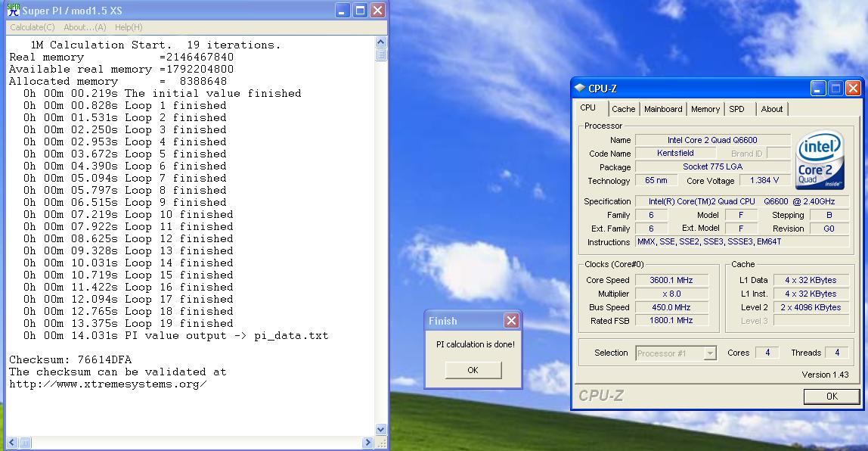Click the L1 Data value 4 x 32 KBytes

tap(811, 280)
